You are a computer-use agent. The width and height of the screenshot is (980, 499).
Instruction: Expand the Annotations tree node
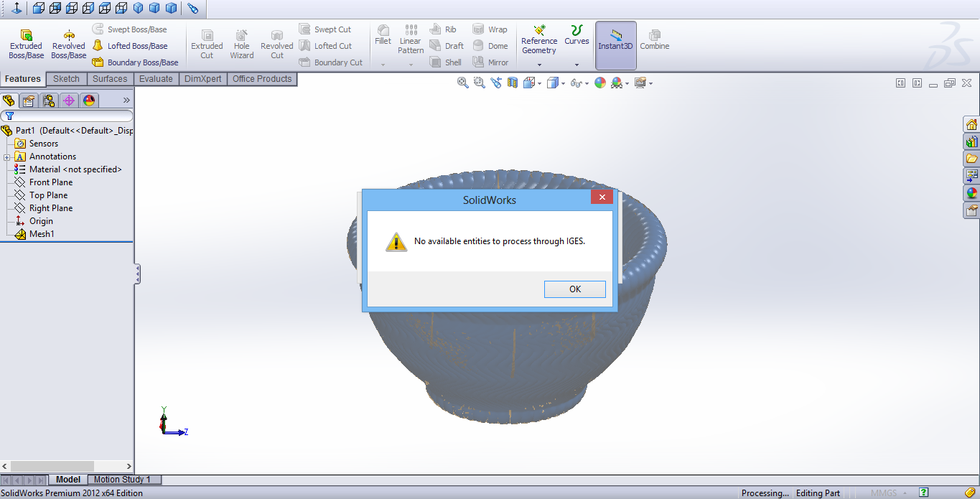tap(6, 157)
